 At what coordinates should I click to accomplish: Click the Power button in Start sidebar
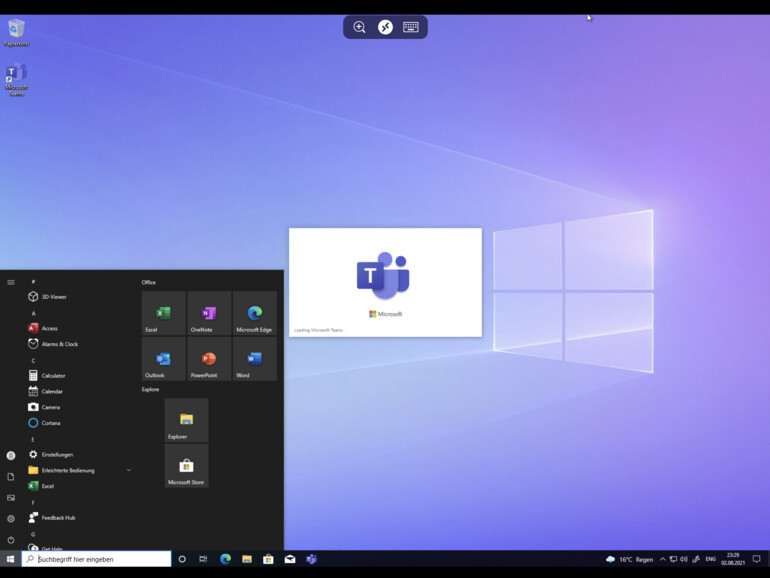point(11,540)
